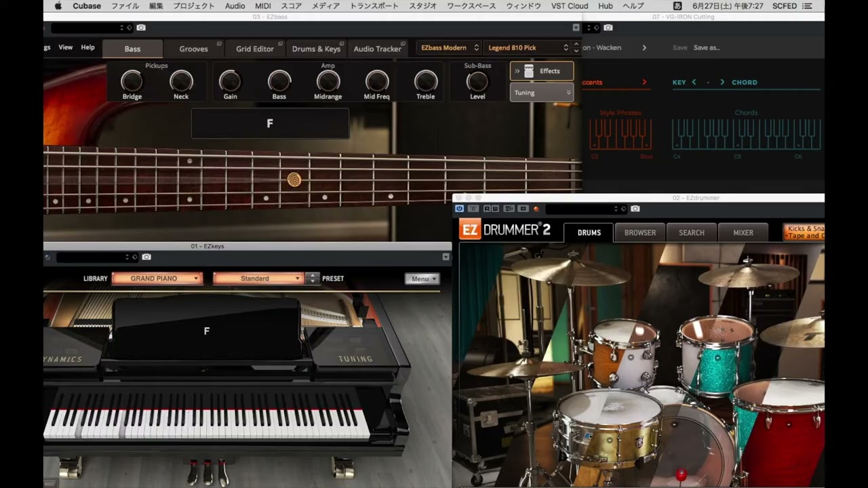Take snapshot with EZdrummer camera icon
Image resolution: width=868 pixels, height=488 pixels.
pos(635,209)
